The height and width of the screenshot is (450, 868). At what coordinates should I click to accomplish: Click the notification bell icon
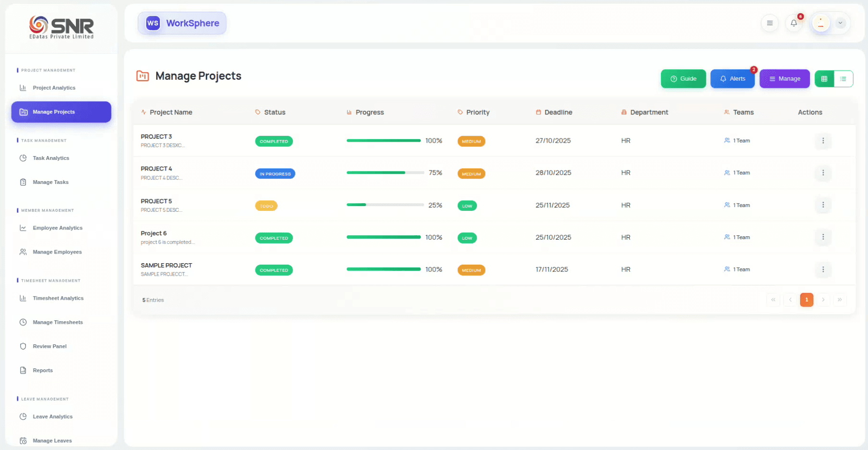[x=794, y=23]
